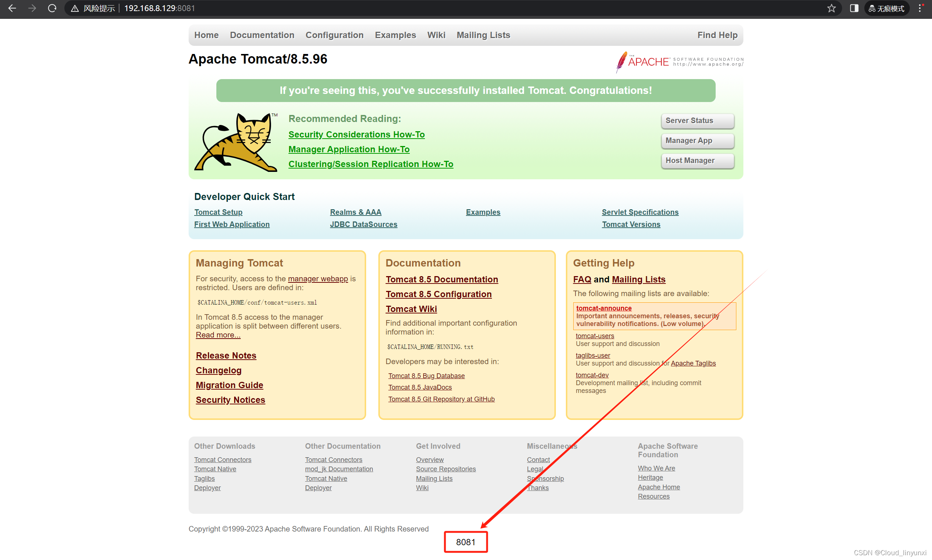This screenshot has width=932, height=560.
Task: Open the Tomcat 8.5 Configuration link
Action: tap(438, 294)
